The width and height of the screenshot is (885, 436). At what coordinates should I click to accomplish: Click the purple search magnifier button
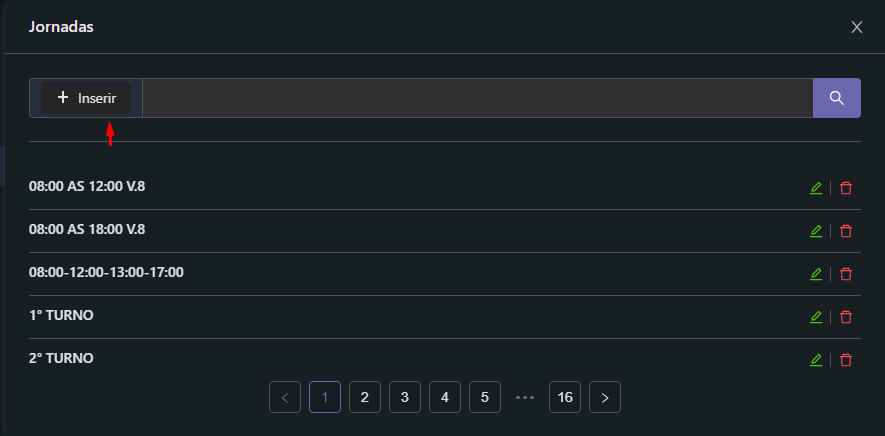(837, 98)
